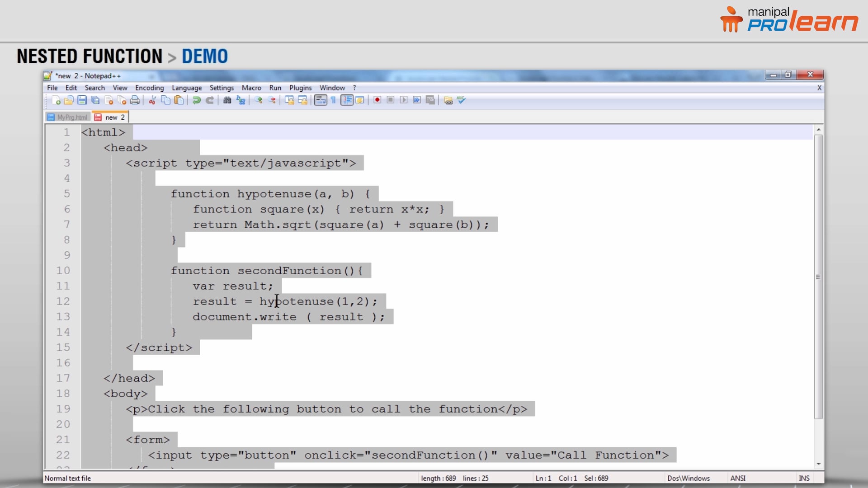Open an existing file

point(69,100)
